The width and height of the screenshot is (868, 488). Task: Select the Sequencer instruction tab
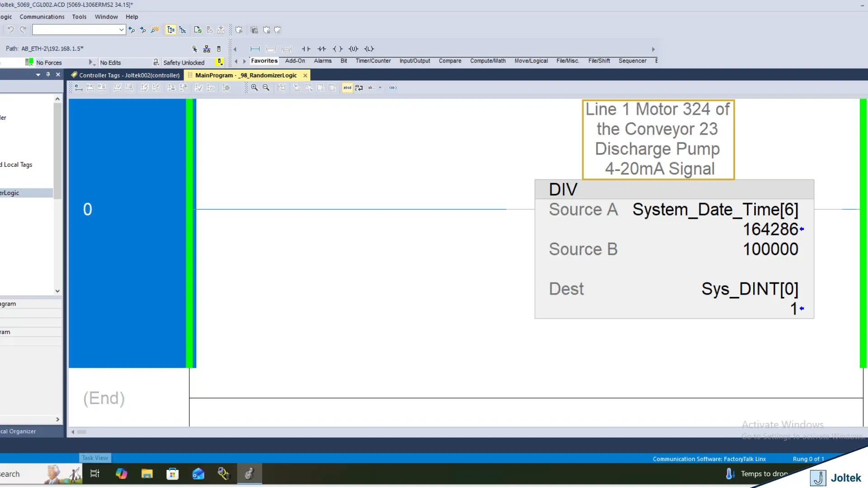tap(632, 61)
